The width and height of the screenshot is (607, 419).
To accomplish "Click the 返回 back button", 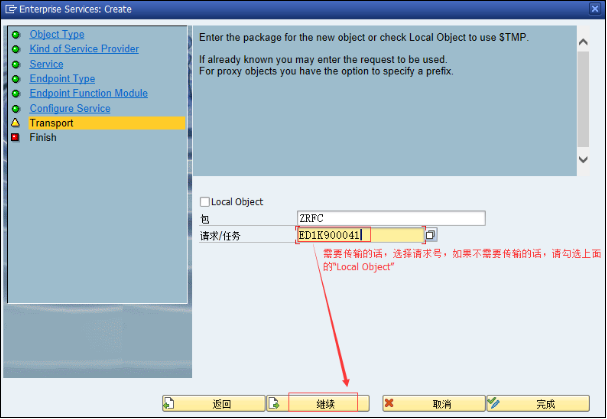I will point(214,404).
